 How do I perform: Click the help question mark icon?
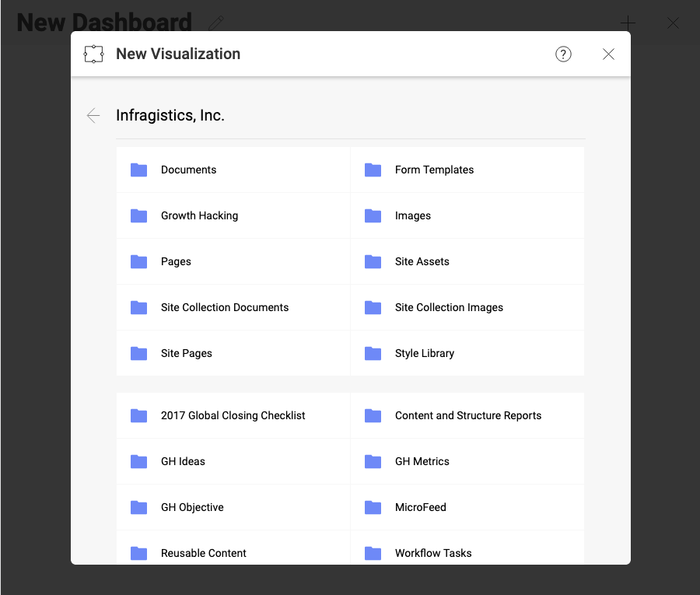click(563, 54)
